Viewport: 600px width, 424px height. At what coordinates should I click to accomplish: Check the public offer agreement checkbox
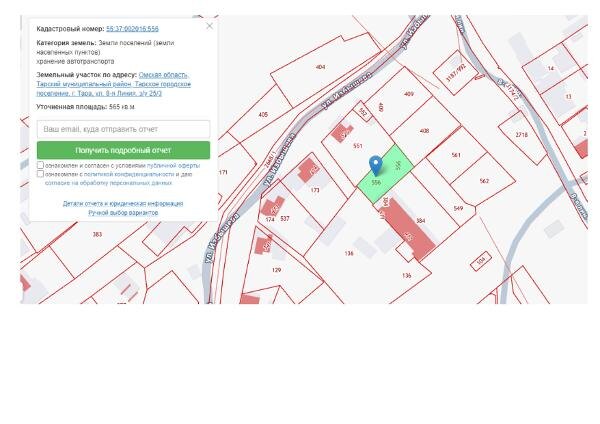tap(40, 165)
